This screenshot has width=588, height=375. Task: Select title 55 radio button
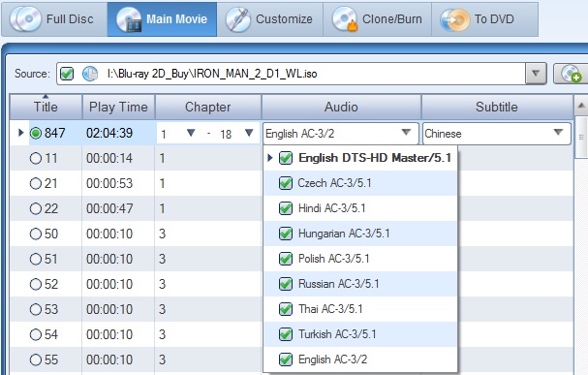click(x=36, y=359)
